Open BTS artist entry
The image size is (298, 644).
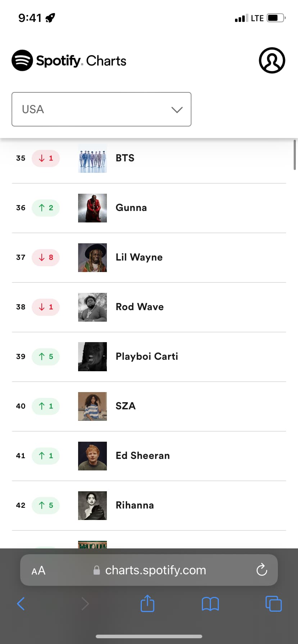coord(149,158)
